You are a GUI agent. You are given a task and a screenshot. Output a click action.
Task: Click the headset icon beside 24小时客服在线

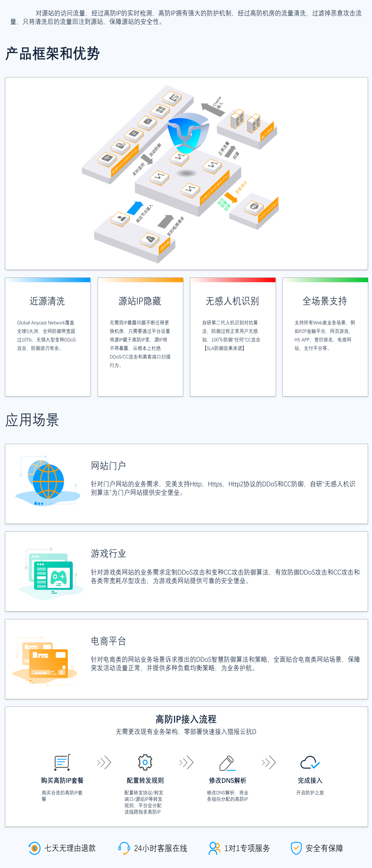124,848
